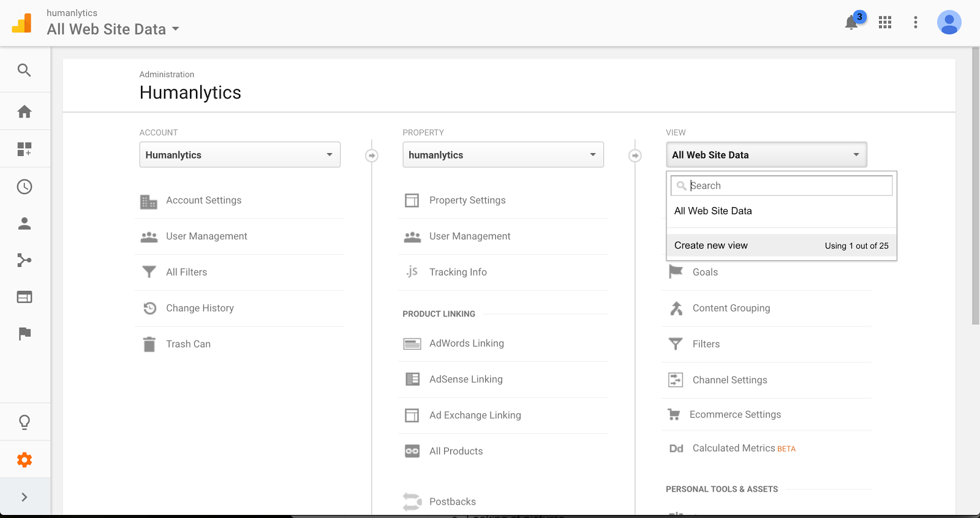
Task: Click the Goals flag icon
Action: point(676,271)
